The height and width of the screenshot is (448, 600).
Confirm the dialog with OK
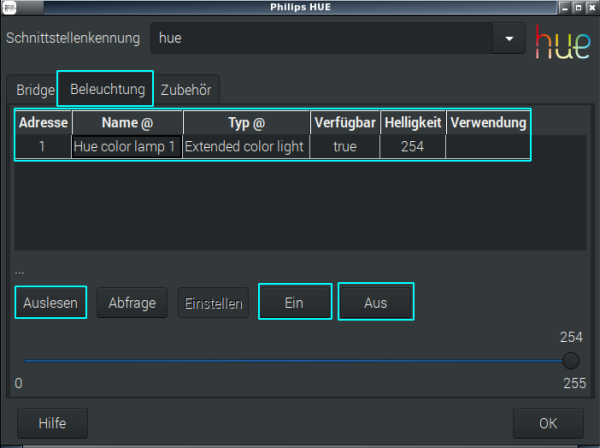[x=548, y=424]
